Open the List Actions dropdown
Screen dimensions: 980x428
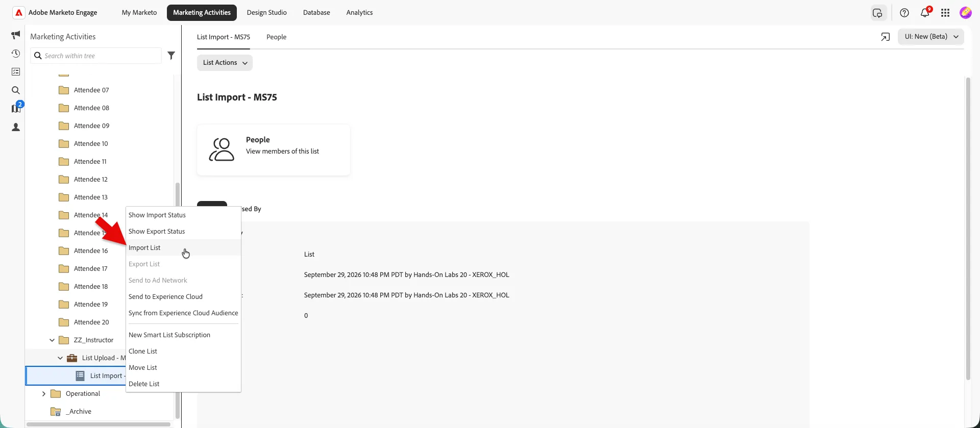pyautogui.click(x=225, y=63)
